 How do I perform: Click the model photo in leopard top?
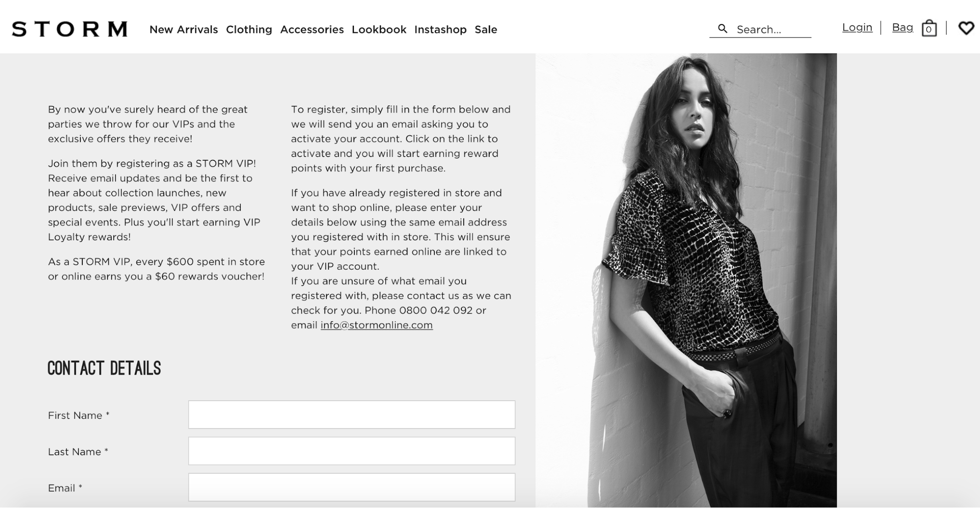point(686,280)
